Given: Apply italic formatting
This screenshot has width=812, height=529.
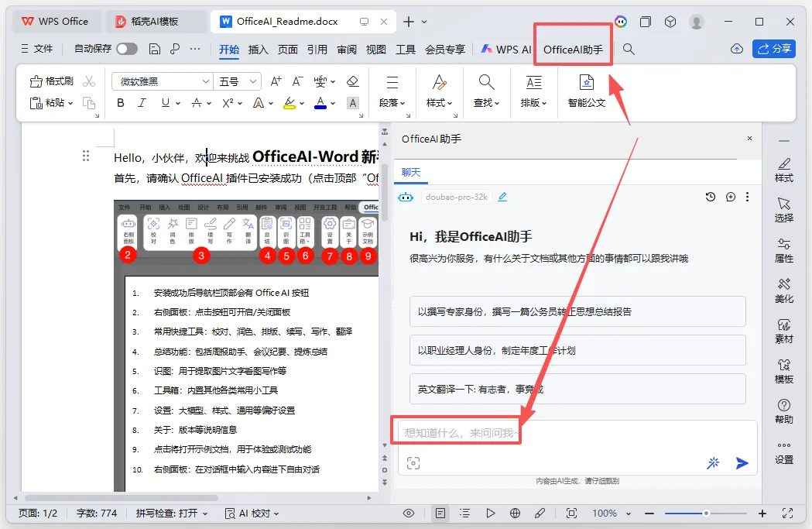Looking at the screenshot, I should (x=142, y=103).
